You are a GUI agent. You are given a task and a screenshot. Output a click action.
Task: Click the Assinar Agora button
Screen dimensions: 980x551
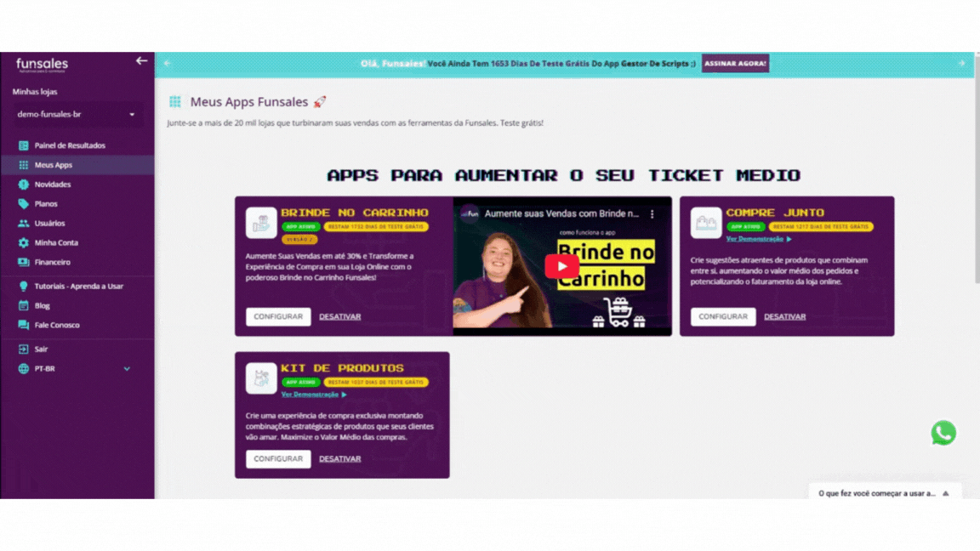735,63
